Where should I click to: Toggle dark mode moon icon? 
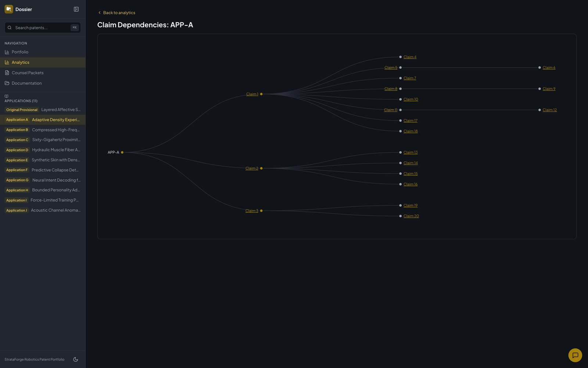[x=76, y=360]
